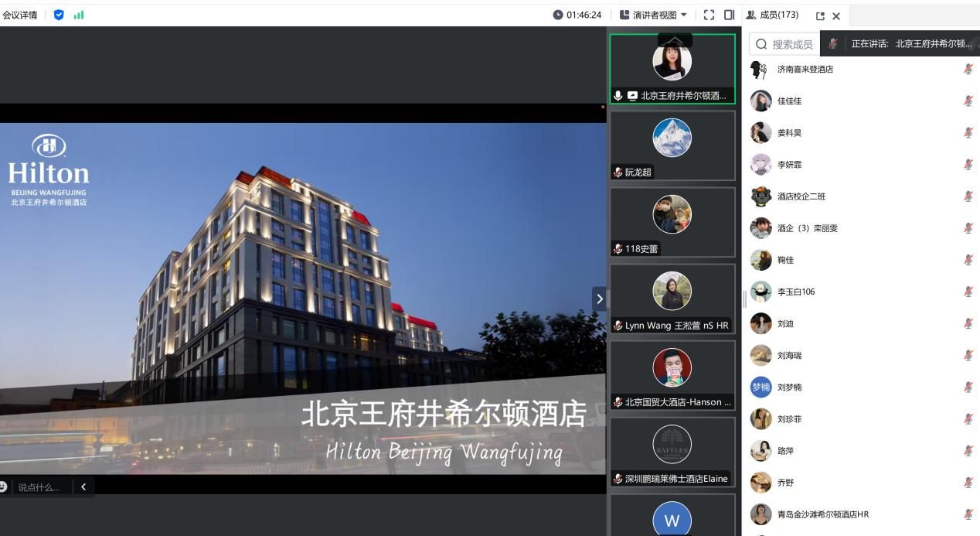Click the muted mic icon for 酒企（3）栾丽雯
Viewport: 980px width, 536px height.
pyautogui.click(x=968, y=227)
